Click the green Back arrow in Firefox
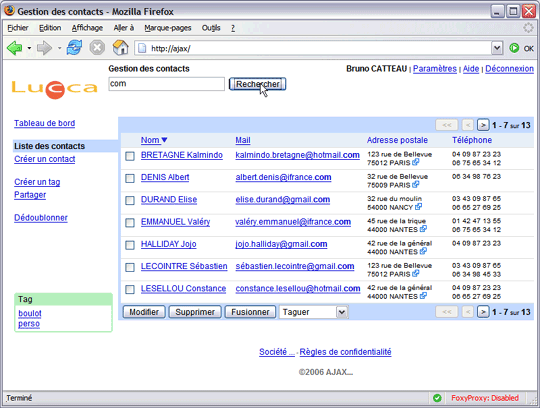Image resolution: width=540 pixels, height=408 pixels. tap(14, 48)
